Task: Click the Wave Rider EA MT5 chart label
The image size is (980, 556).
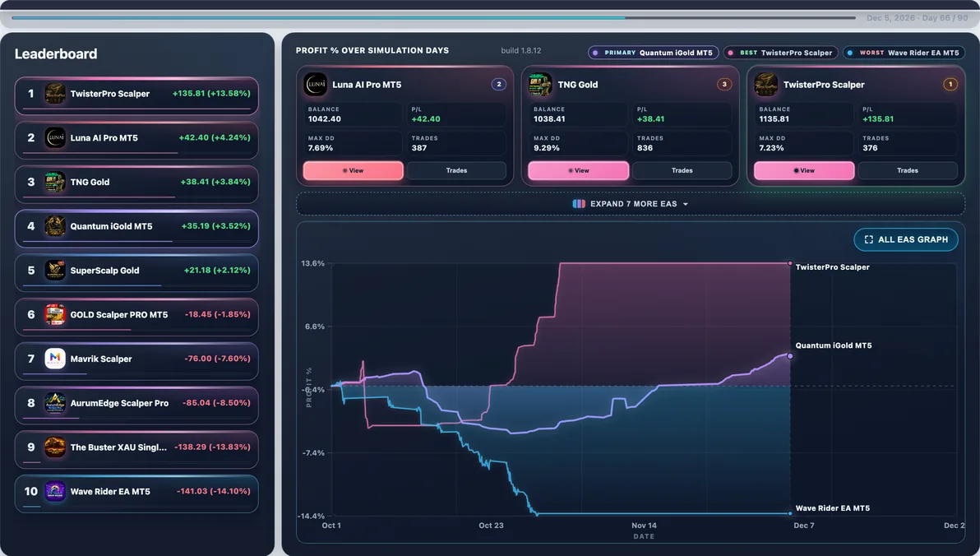Action: [833, 507]
